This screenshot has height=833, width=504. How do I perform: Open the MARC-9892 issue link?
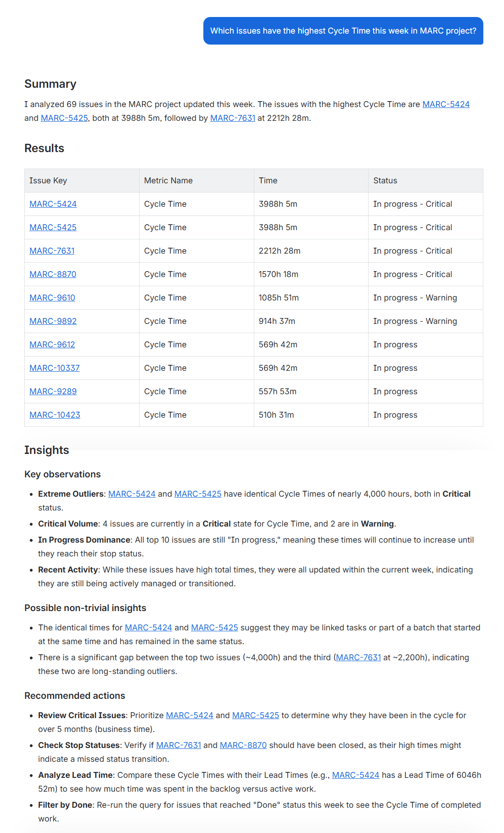tap(53, 321)
